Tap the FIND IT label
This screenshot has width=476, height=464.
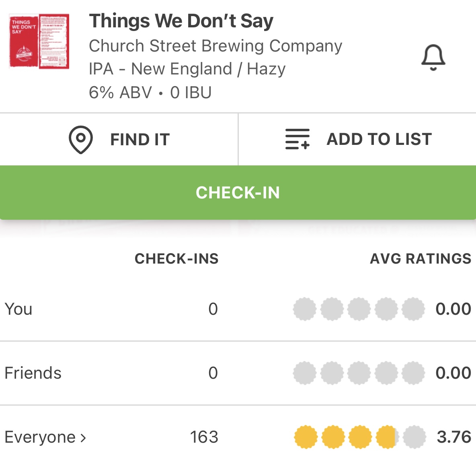coord(140,140)
